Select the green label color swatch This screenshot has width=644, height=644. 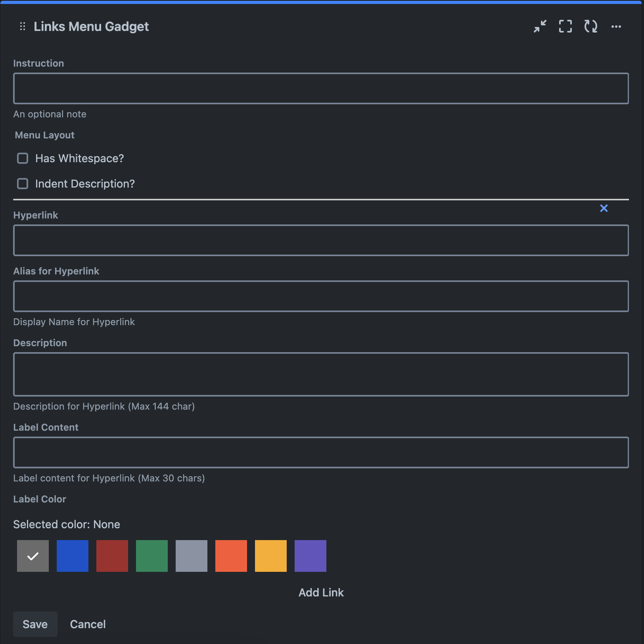pos(152,556)
